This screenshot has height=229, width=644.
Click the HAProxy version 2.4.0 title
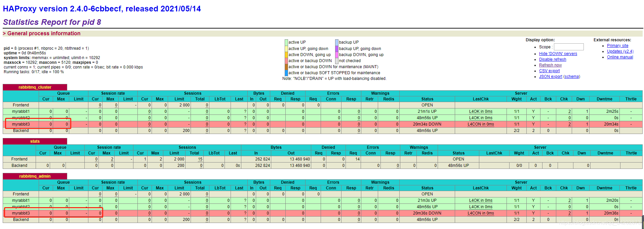click(x=102, y=9)
